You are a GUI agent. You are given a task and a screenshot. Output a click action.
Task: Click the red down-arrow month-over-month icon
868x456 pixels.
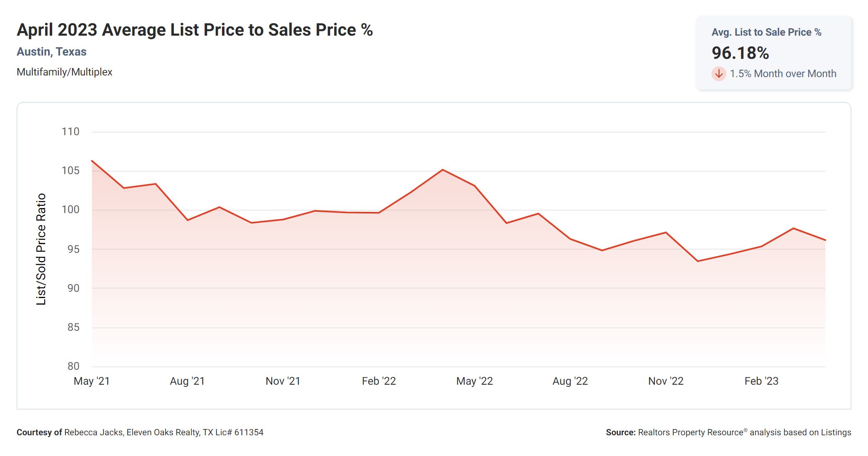point(719,74)
